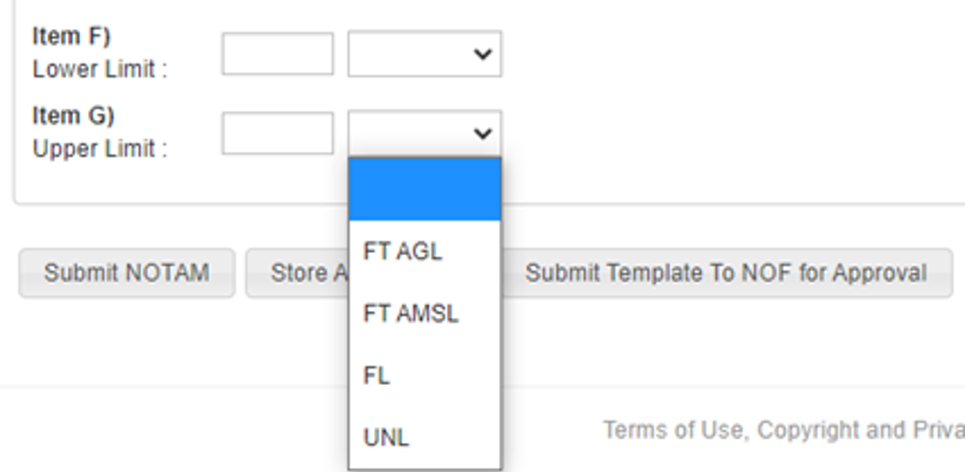
Task: Select the blank highlighted dropdown option
Action: 425,190
